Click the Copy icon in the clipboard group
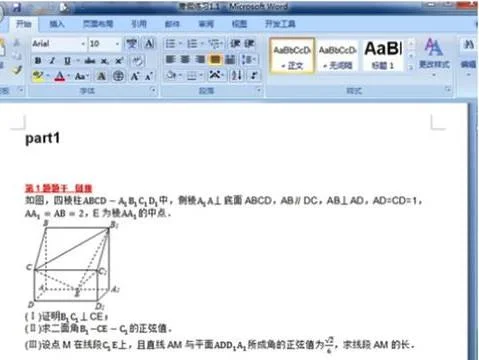Viewport: 479px width, 360px height. coord(16,56)
